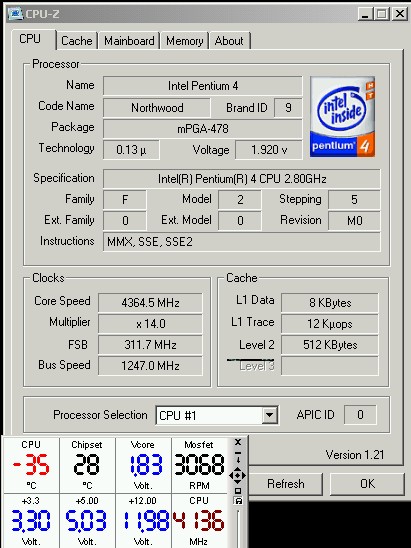Click the monitor overlay save (floppy) icon

tap(238, 501)
